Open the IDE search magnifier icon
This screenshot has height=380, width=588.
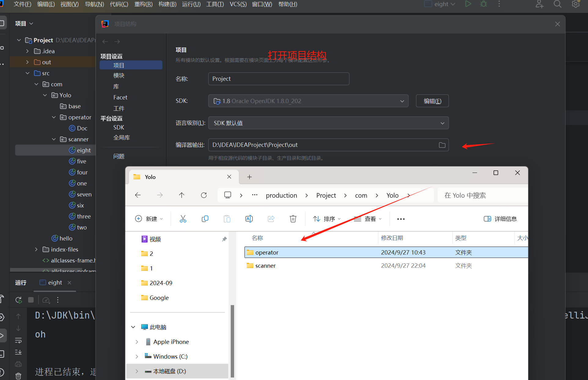557,4
